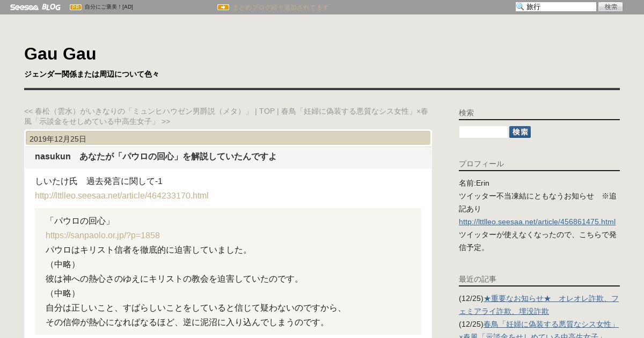
Task: Click the blue sidebar 検索 button
Action: pyautogui.click(x=520, y=132)
